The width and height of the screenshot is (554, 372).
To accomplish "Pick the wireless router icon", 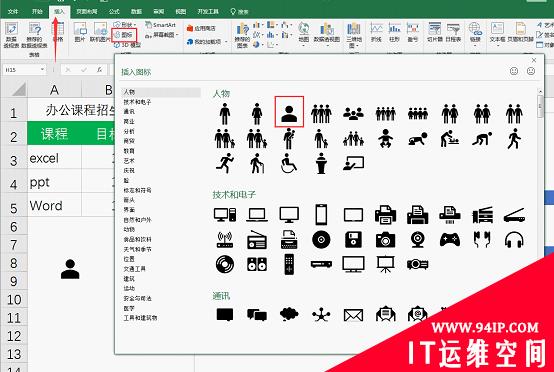I will [225, 240].
